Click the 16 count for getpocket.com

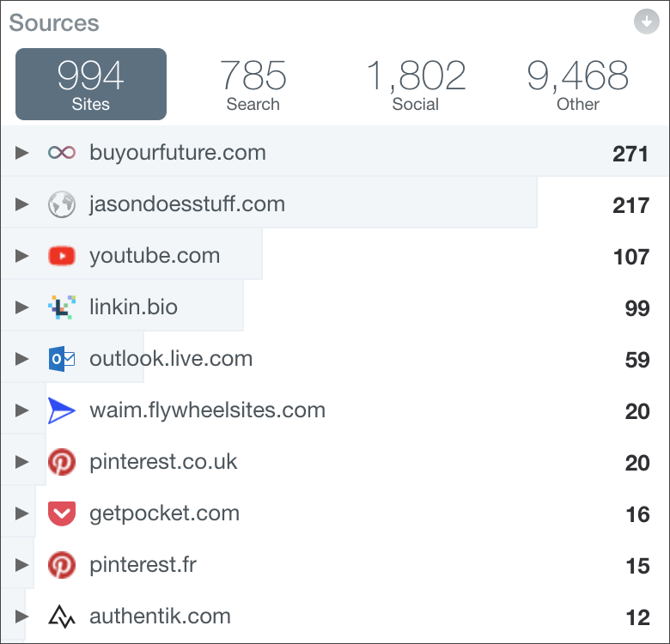637,514
